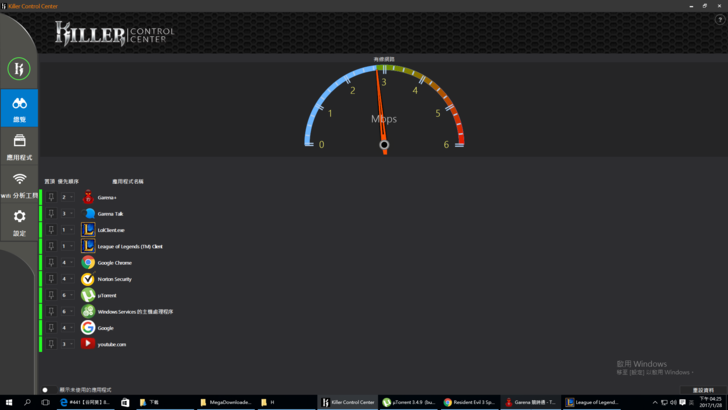Viewport: 728px width, 410px height.
Task: Click the Garena Talk app icon
Action: tap(88, 214)
